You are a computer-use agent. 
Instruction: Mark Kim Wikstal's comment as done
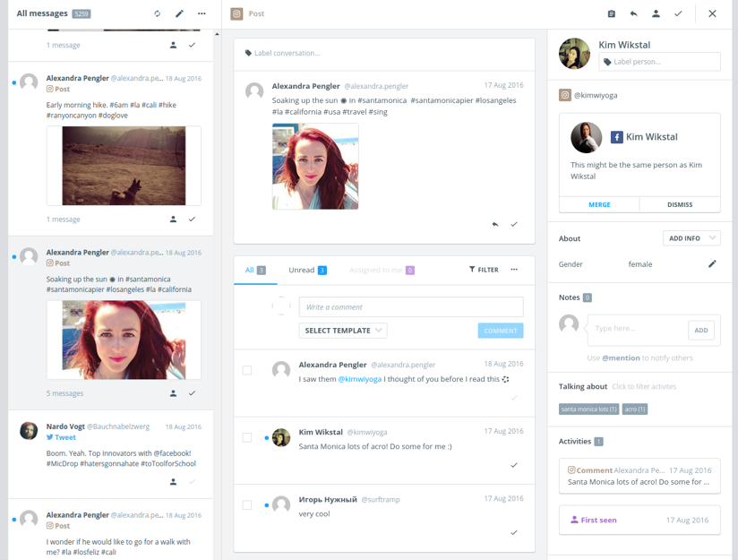click(514, 465)
